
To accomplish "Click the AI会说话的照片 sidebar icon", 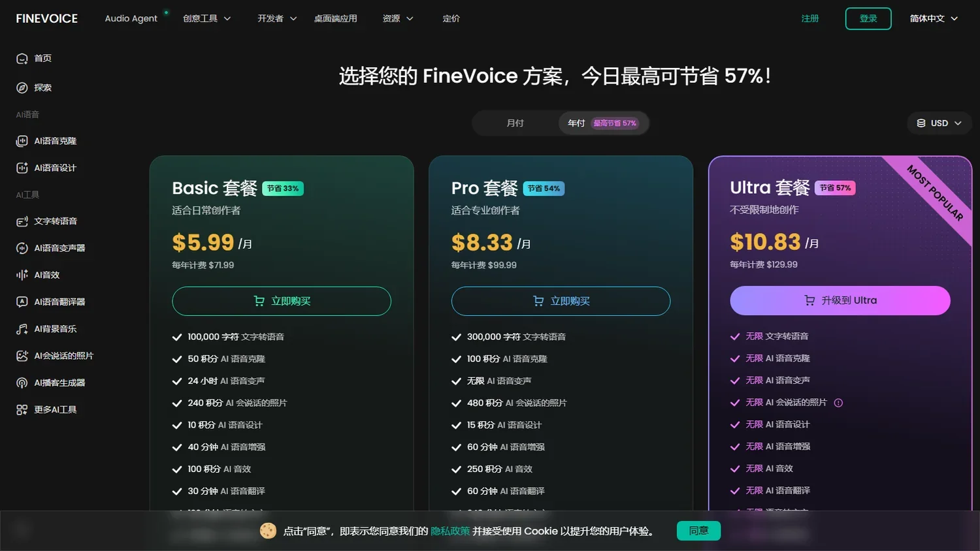I will pyautogui.click(x=22, y=356).
